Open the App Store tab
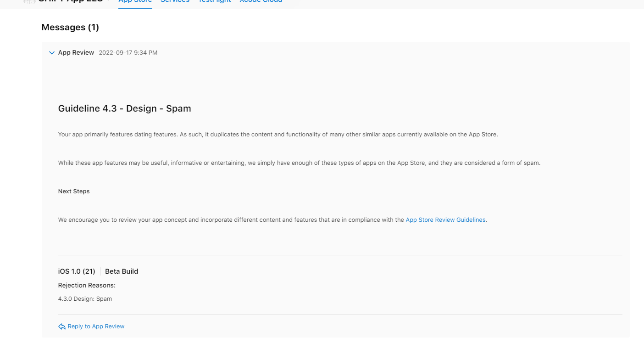The height and width of the screenshot is (349, 644). [x=135, y=2]
